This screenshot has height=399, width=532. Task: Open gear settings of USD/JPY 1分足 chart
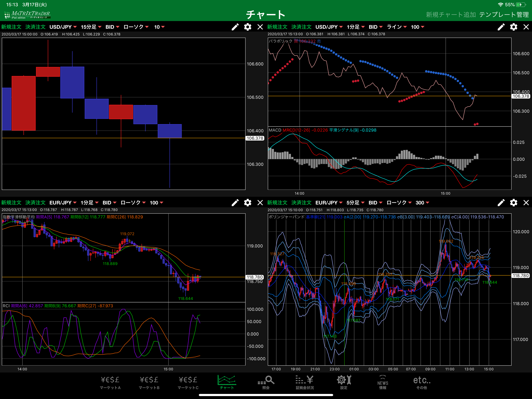coord(514,27)
